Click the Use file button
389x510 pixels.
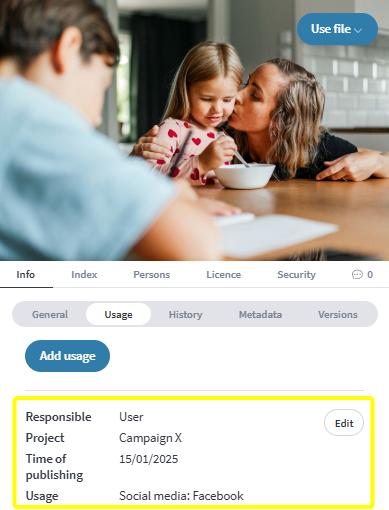pyautogui.click(x=337, y=29)
